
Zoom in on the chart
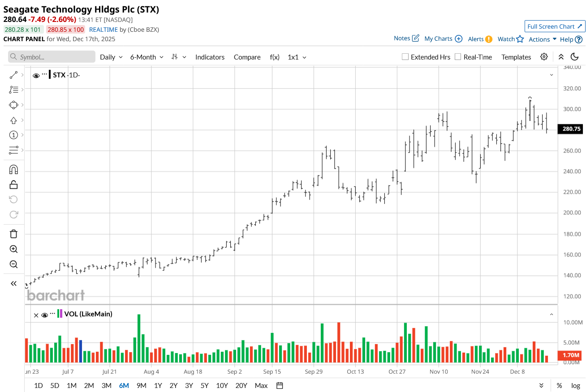point(13,249)
